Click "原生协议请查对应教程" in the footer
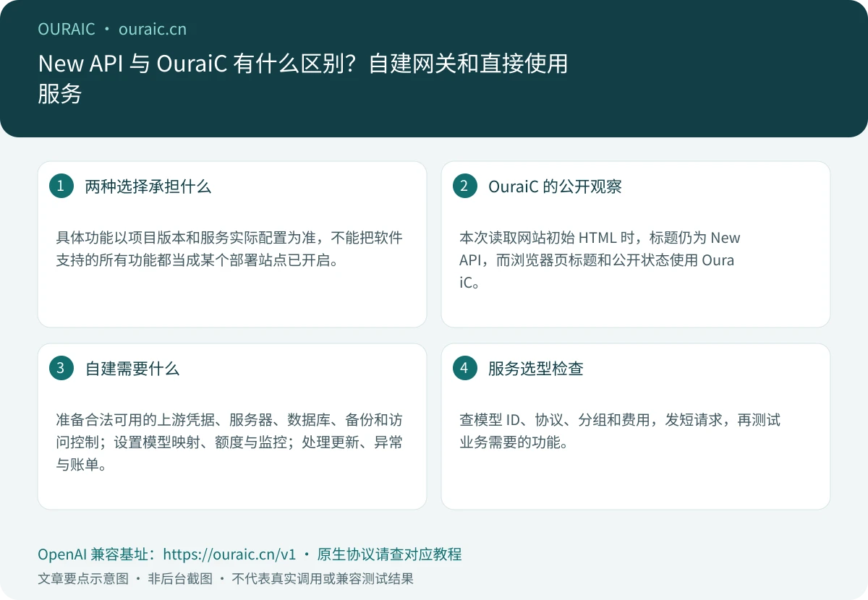The width and height of the screenshot is (868, 600). click(x=389, y=554)
